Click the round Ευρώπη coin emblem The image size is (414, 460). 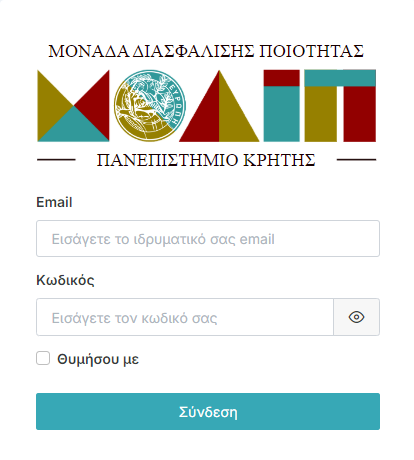coord(150,106)
